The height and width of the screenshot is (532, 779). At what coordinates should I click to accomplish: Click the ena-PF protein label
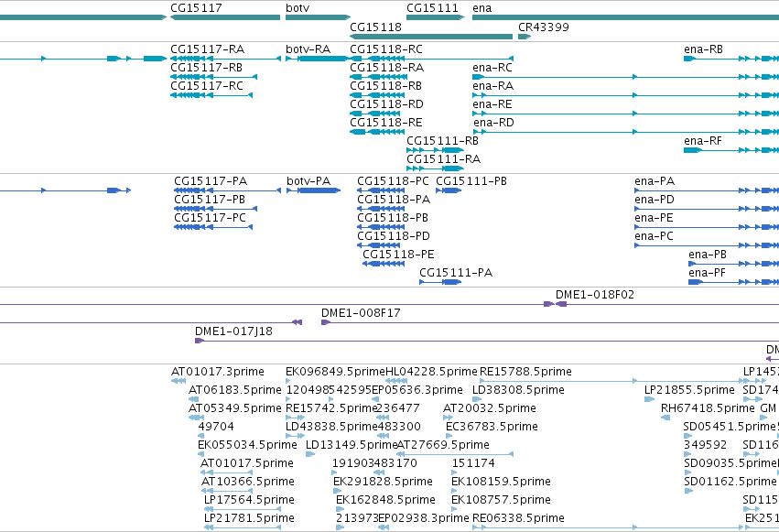(x=707, y=273)
